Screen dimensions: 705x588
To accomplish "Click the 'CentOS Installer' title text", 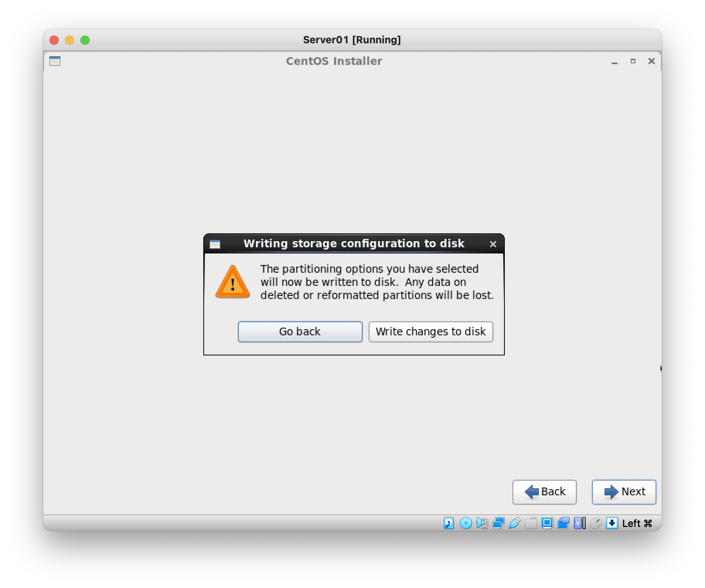I will [x=334, y=61].
